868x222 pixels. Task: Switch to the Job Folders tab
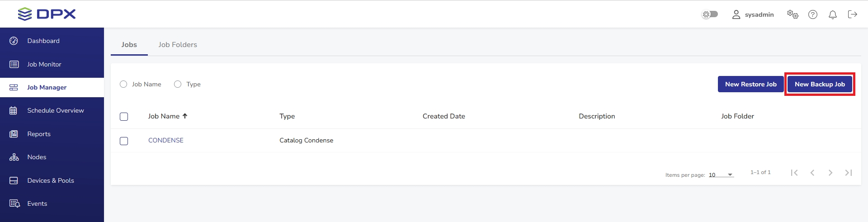178,45
